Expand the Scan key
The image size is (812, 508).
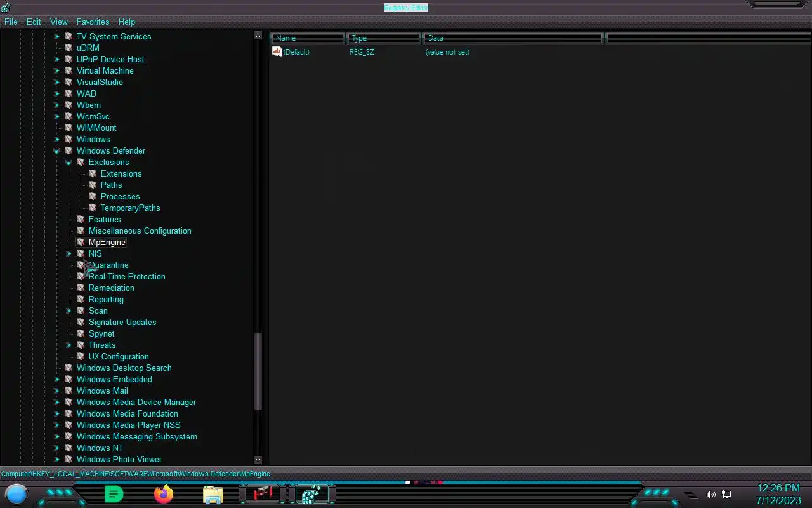tap(69, 311)
